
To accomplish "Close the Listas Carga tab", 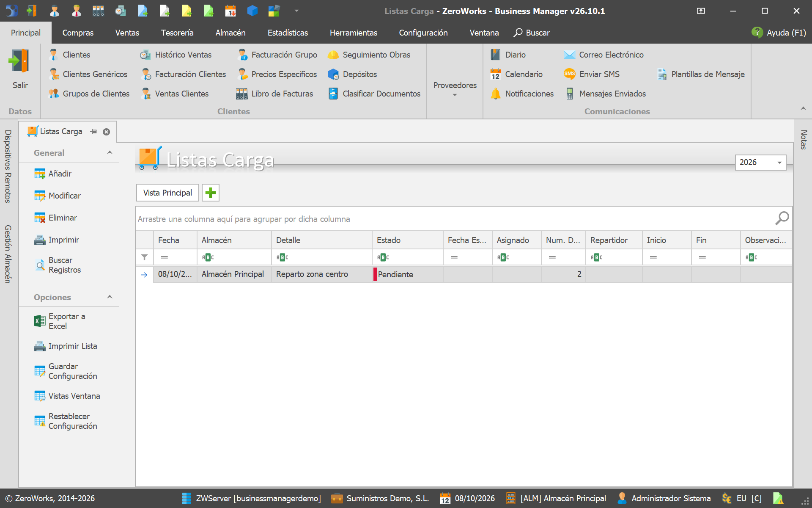I will coord(107,132).
